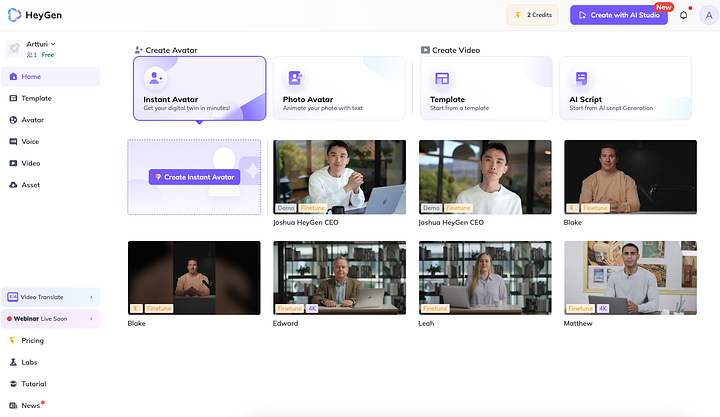Click the Voice icon in sidebar
This screenshot has height=417, width=720.
(x=13, y=141)
